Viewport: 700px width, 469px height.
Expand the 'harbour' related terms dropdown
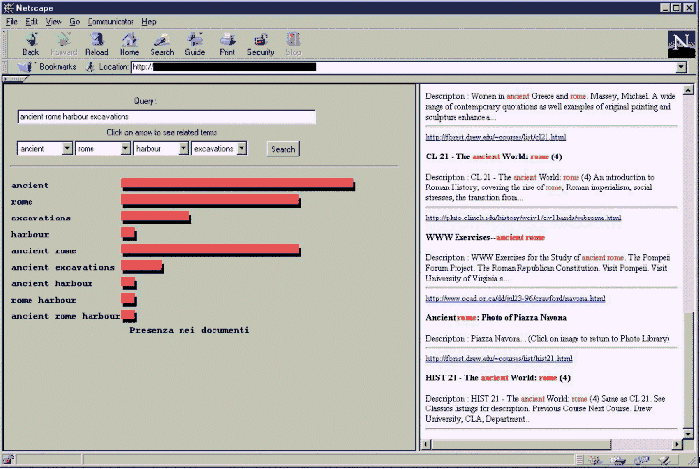tap(183, 149)
